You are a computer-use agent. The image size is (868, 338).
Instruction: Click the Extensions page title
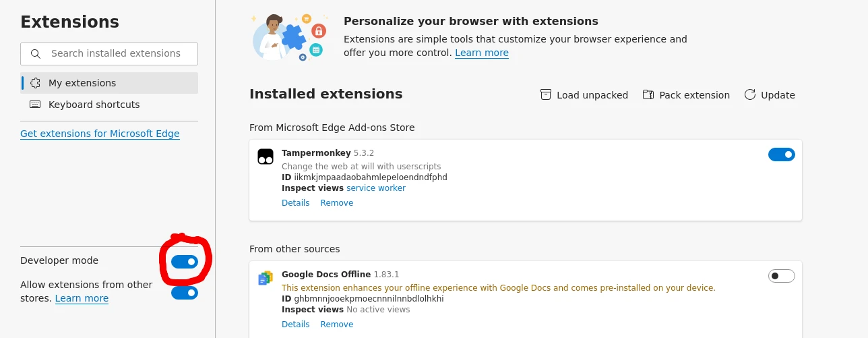tap(70, 22)
